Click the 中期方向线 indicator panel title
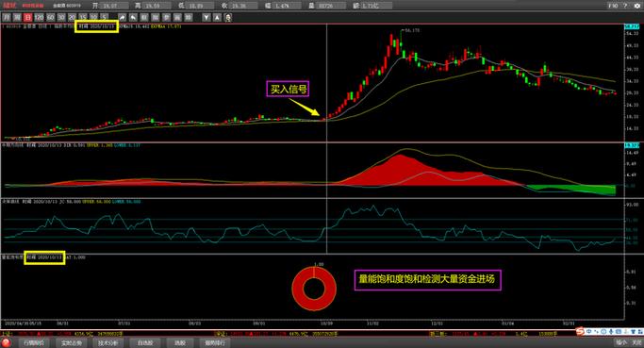 13,145
